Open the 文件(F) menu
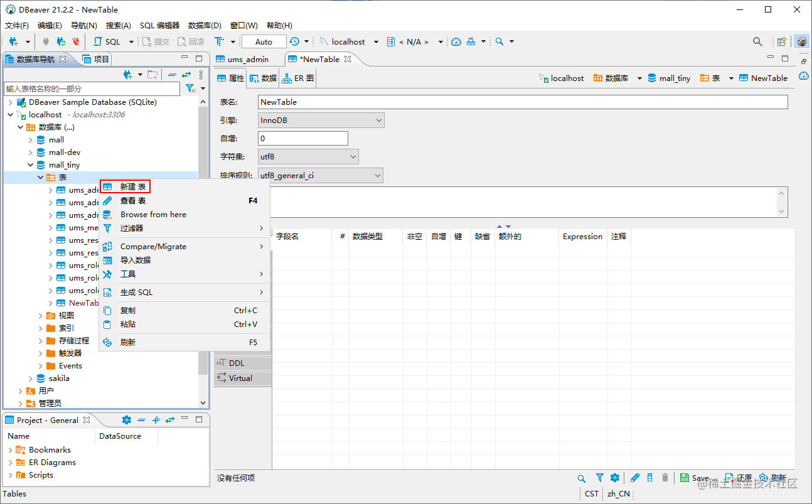The image size is (812, 504). (17, 26)
